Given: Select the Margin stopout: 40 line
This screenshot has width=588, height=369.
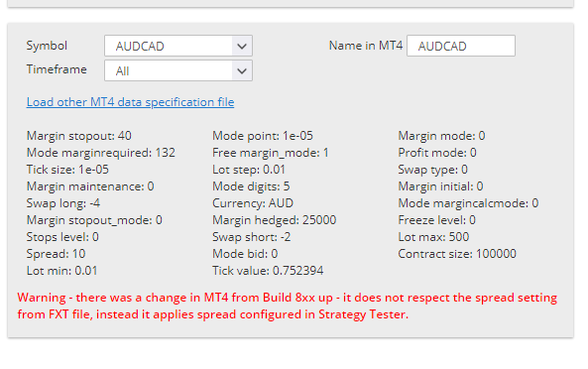Looking at the screenshot, I should pyautogui.click(x=78, y=136).
